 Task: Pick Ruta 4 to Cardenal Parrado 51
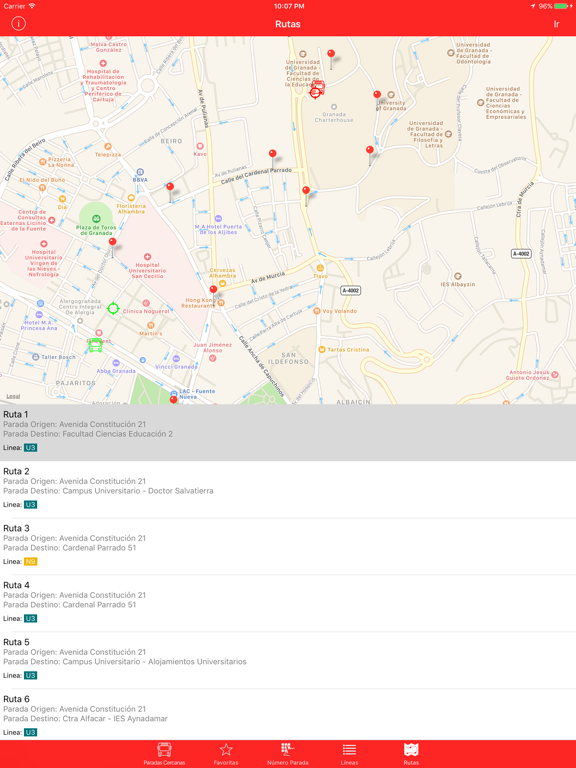click(288, 603)
